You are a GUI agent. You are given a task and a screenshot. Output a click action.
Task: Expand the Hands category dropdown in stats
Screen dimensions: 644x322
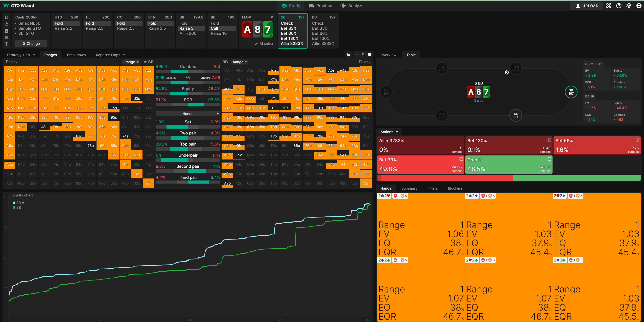coord(188,114)
